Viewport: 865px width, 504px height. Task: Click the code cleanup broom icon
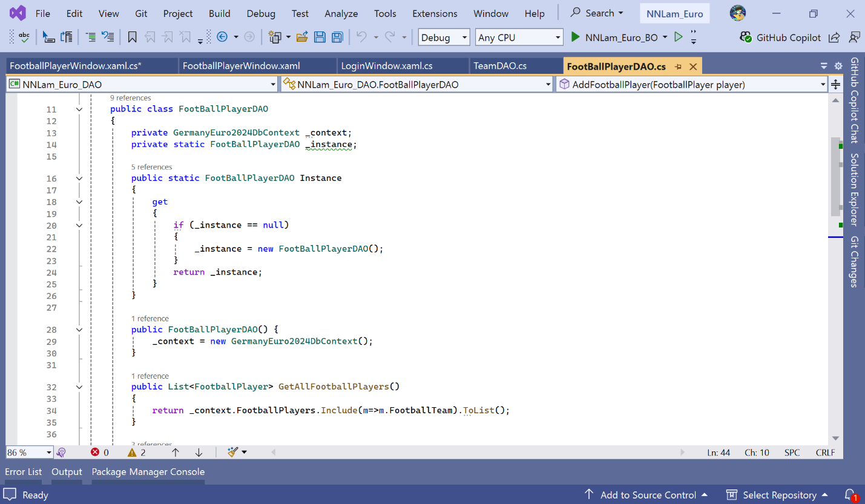pyautogui.click(x=233, y=452)
